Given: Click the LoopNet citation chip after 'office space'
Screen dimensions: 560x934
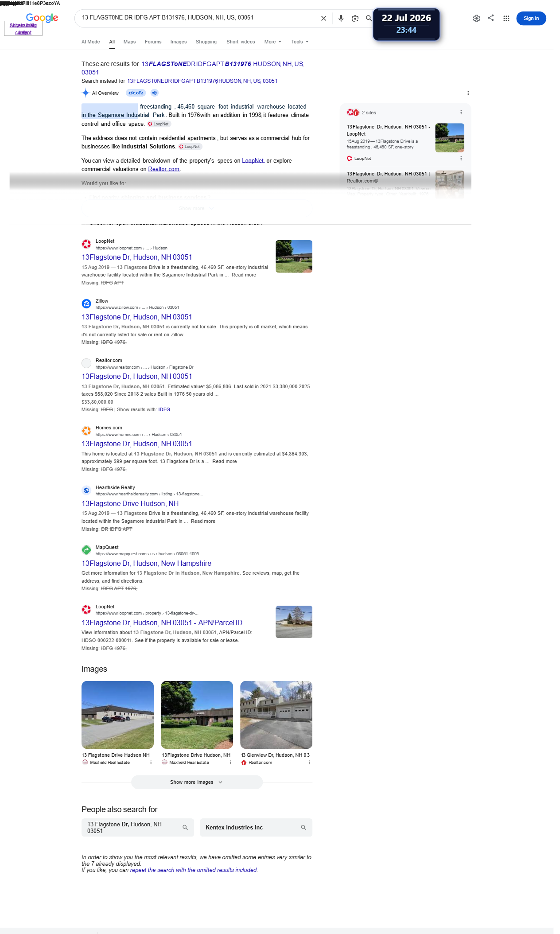Looking at the screenshot, I should [x=159, y=124].
